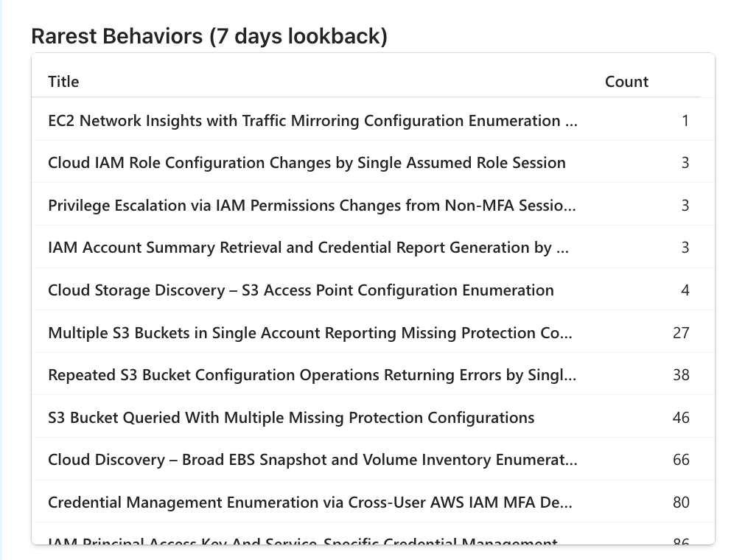
Task: Select Cloud IAM Role Configuration Changes row title
Action: (307, 163)
